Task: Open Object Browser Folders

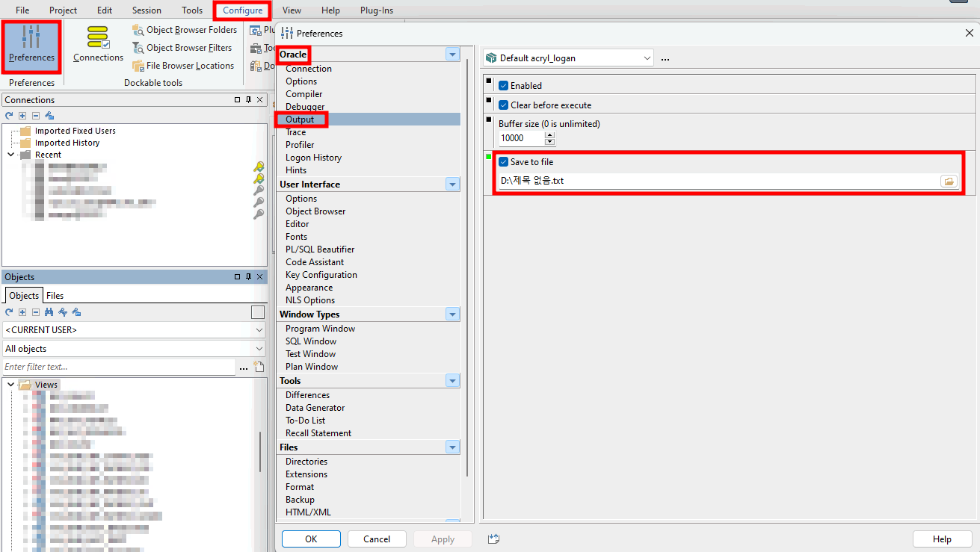Action: click(185, 30)
